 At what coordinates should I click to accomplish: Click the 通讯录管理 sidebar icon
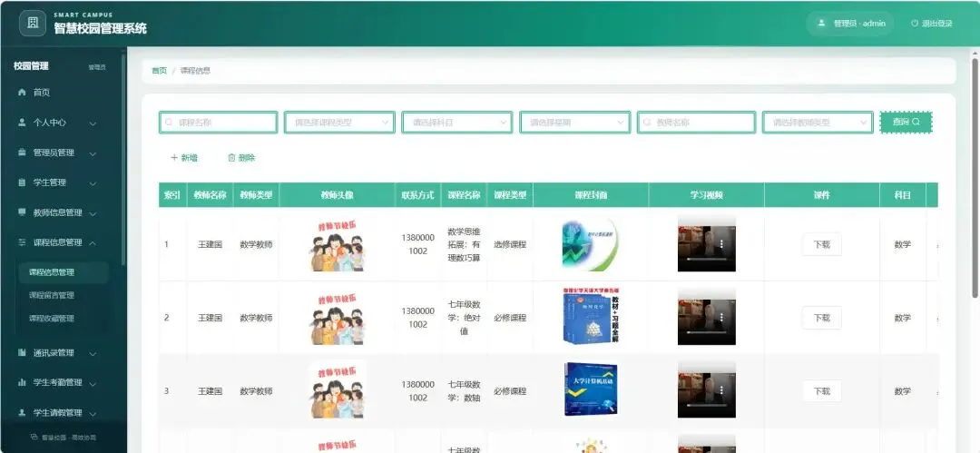click(22, 353)
